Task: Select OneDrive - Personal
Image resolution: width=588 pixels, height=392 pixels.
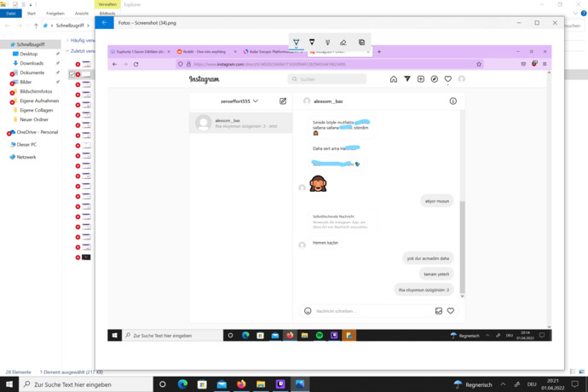Action: (37, 132)
